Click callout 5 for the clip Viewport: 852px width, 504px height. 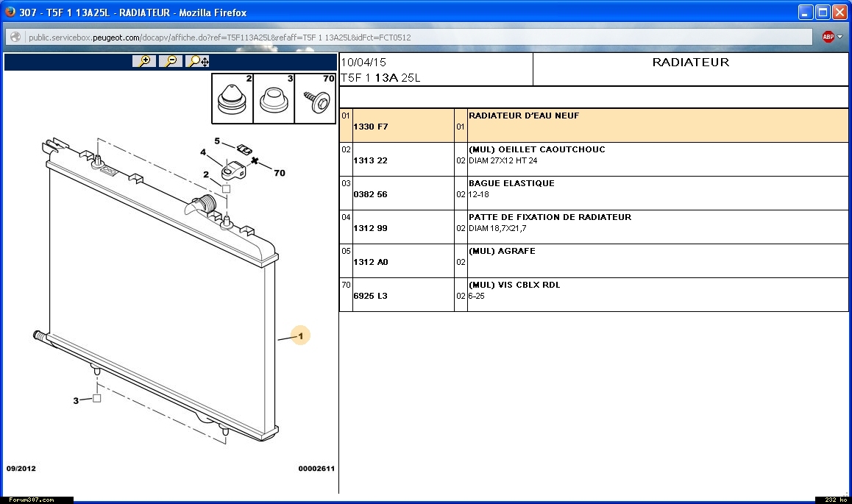click(x=217, y=141)
